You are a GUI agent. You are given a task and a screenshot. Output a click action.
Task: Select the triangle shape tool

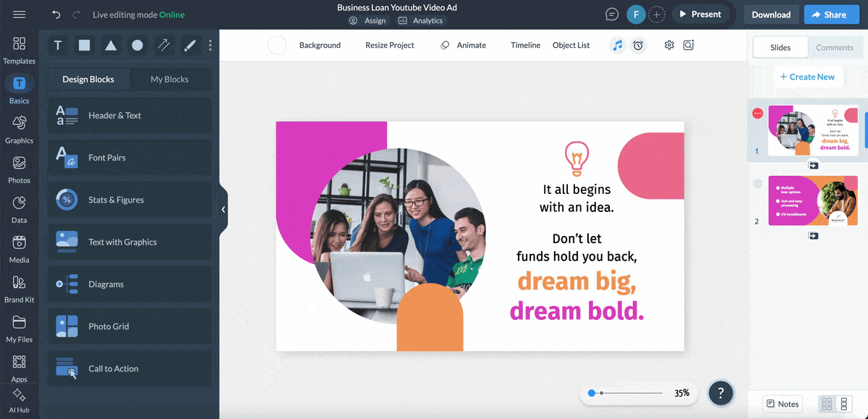click(111, 46)
